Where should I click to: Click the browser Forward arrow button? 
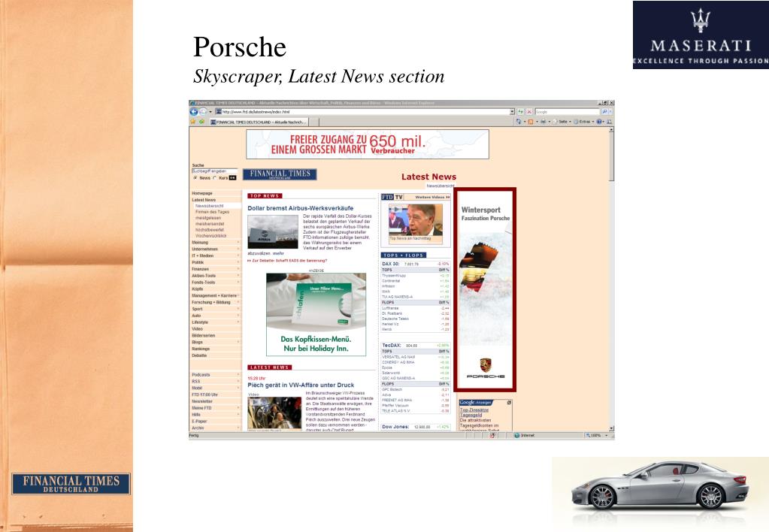203,112
